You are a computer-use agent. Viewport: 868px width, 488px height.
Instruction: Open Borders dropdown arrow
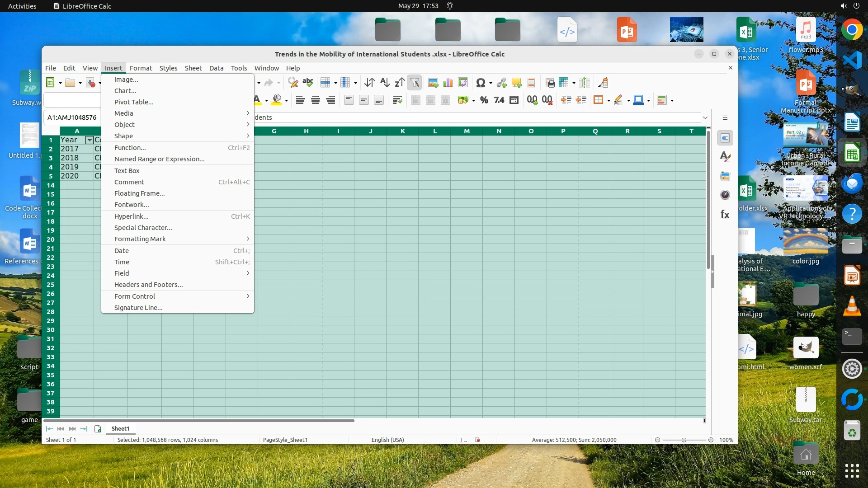(609, 100)
